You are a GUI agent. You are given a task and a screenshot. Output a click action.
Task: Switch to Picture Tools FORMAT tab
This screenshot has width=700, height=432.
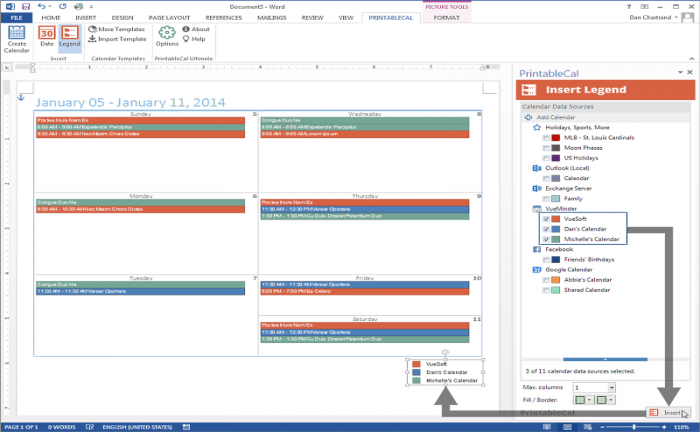tap(446, 18)
